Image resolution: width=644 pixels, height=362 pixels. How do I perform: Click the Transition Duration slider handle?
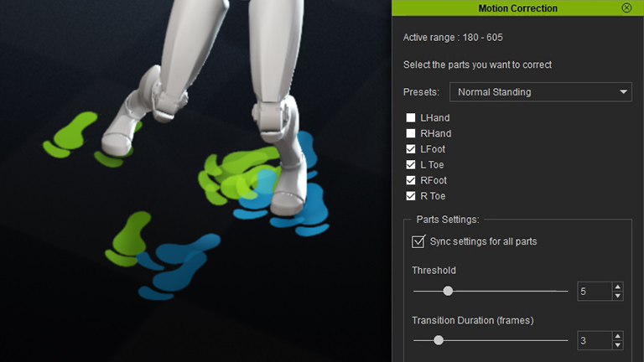tap(438, 340)
